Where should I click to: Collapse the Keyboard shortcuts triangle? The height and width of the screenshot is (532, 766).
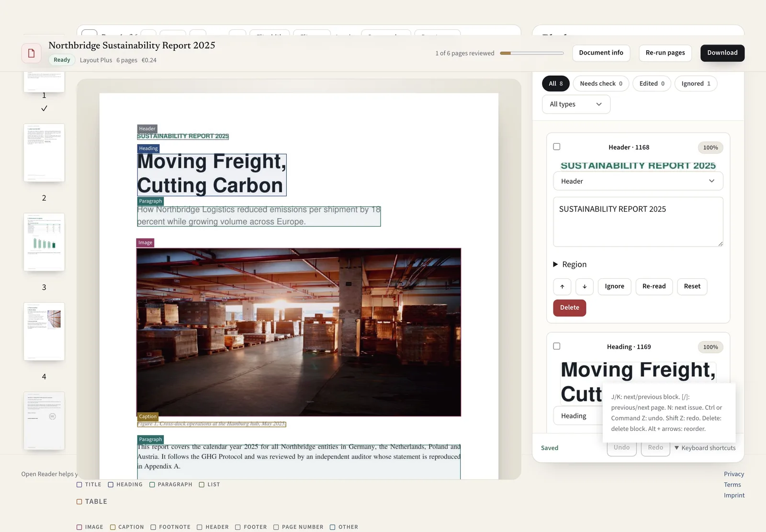click(x=676, y=448)
